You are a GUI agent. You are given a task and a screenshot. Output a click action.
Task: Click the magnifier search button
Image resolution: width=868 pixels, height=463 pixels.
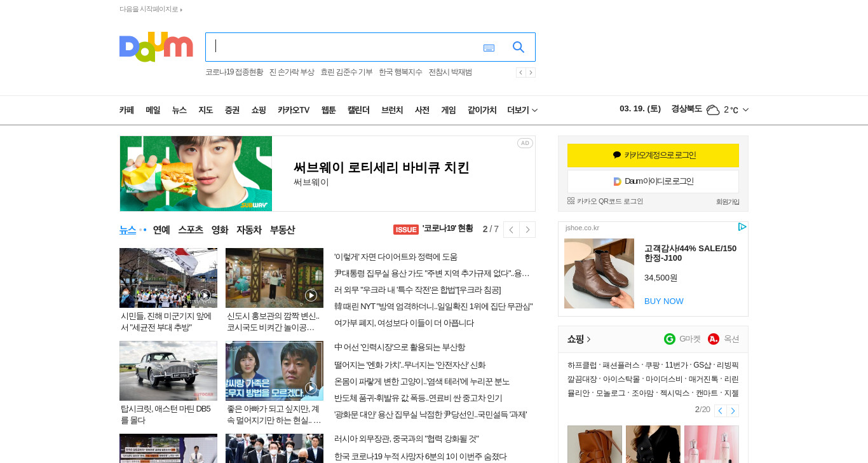coord(519,47)
